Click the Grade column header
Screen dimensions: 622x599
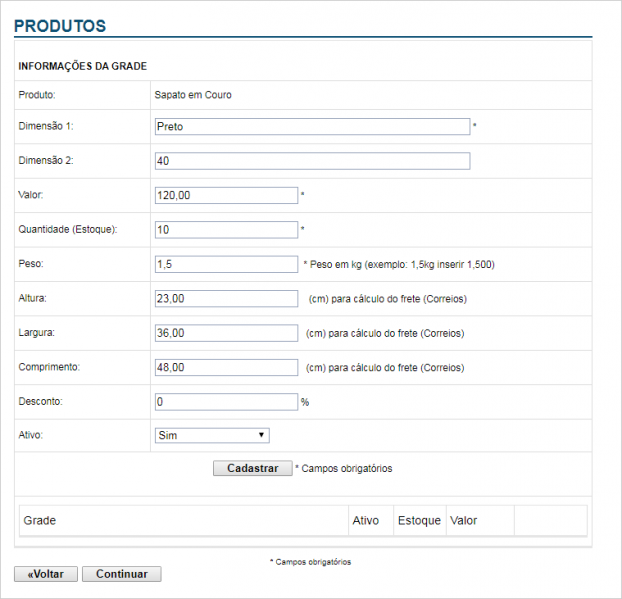[40, 521]
